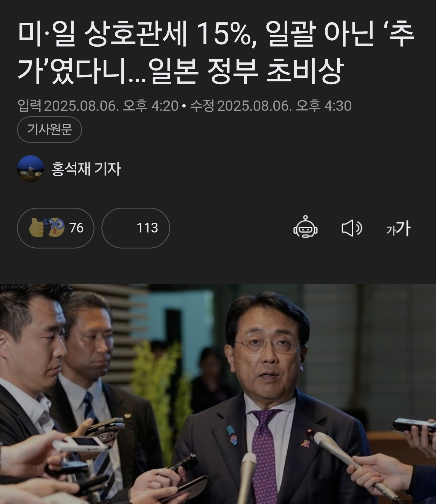
Task: Click the comment bubble icon beside 113
Action: coord(123,228)
